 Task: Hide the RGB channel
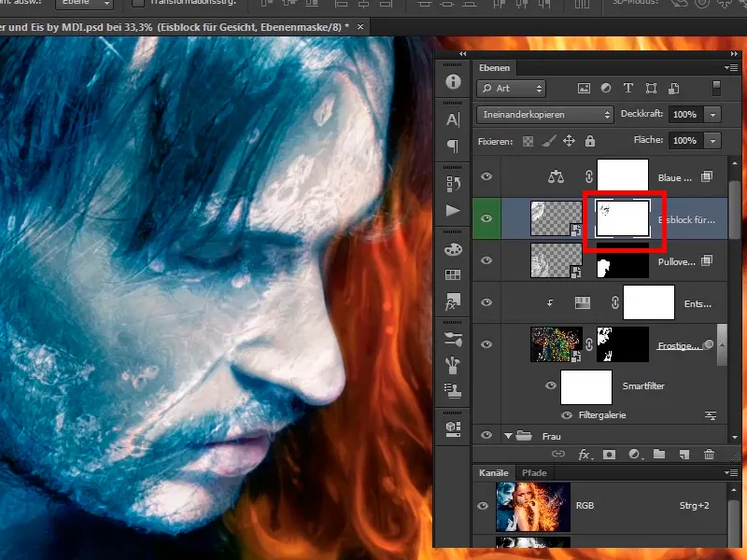click(483, 506)
